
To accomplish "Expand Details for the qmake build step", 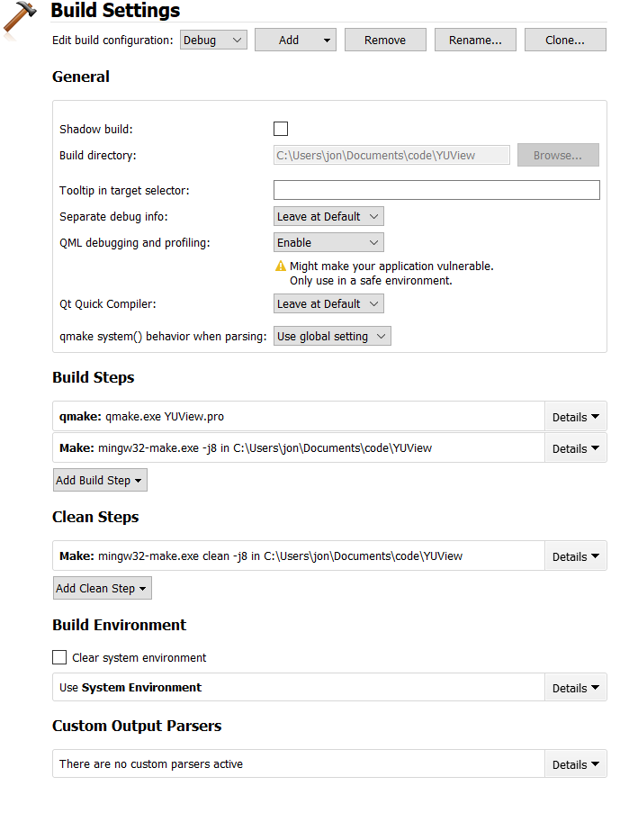I will 575,417.
